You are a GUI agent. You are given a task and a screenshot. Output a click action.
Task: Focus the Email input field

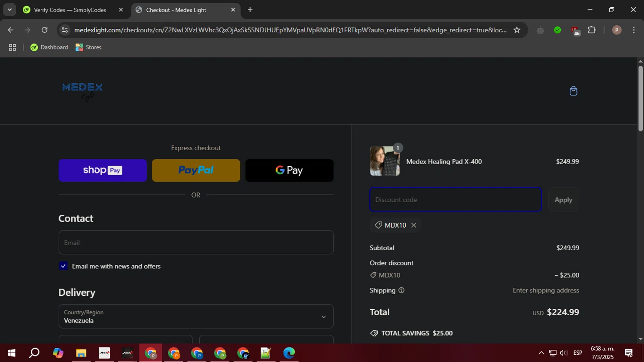pos(196,243)
